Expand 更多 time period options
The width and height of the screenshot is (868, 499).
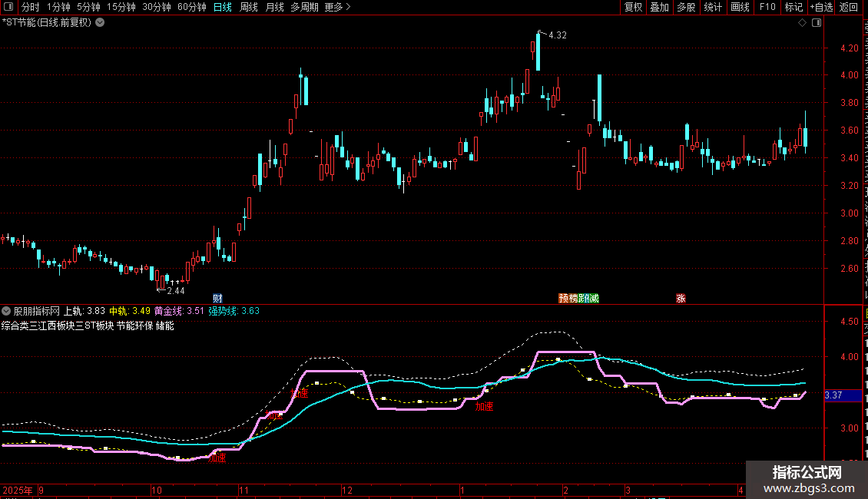point(337,7)
